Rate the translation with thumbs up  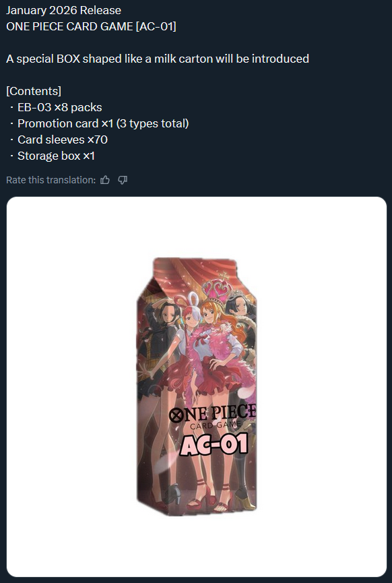(105, 180)
